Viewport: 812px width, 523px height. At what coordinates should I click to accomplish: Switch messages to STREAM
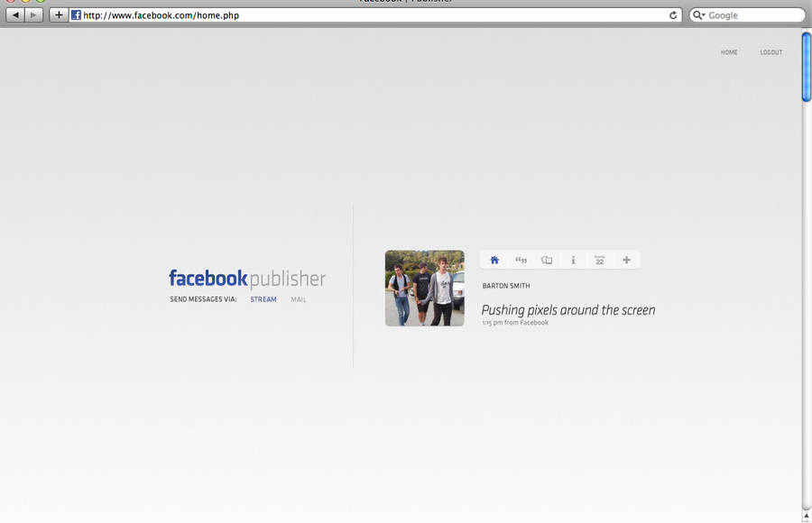point(263,299)
